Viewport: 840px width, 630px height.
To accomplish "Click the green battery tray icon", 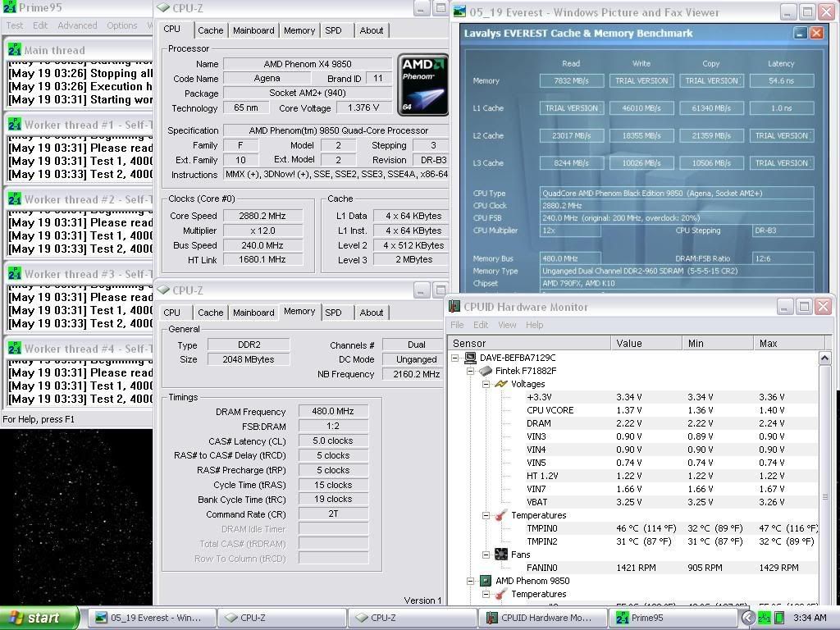I will coord(779,618).
